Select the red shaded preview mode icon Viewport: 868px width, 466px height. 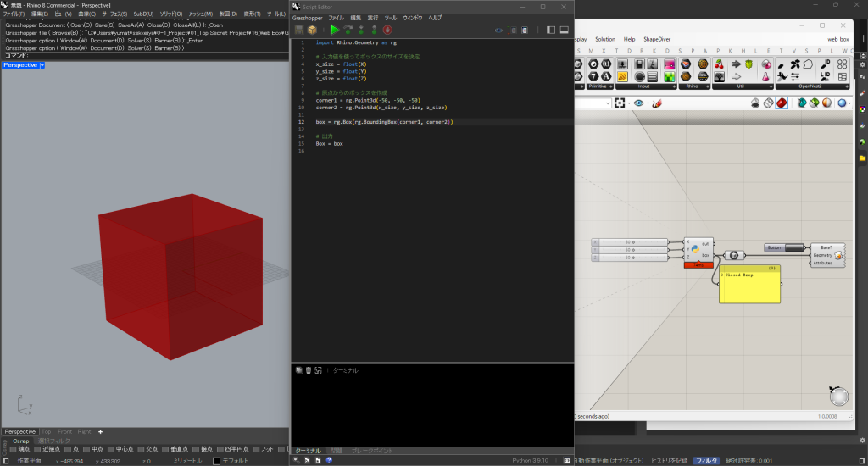click(x=781, y=103)
